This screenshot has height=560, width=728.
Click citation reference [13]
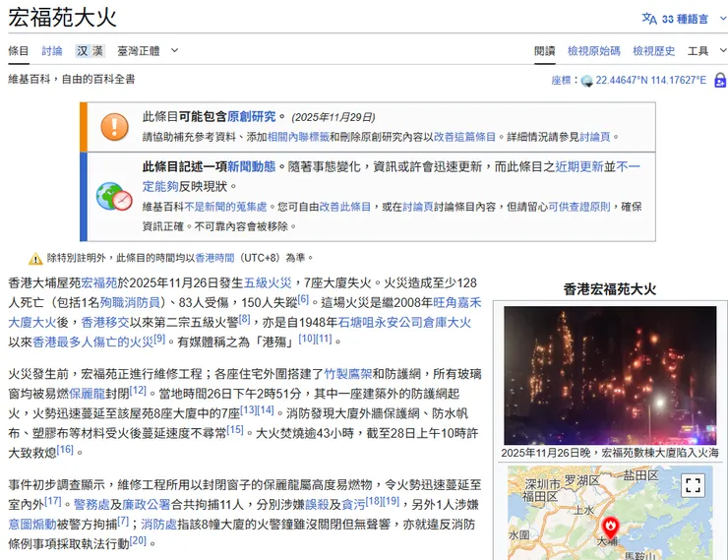coord(248,410)
